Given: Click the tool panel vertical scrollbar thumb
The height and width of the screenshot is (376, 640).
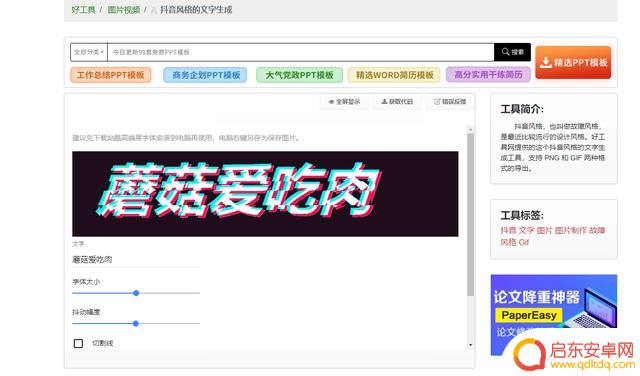Looking at the screenshot, I should [470, 214].
